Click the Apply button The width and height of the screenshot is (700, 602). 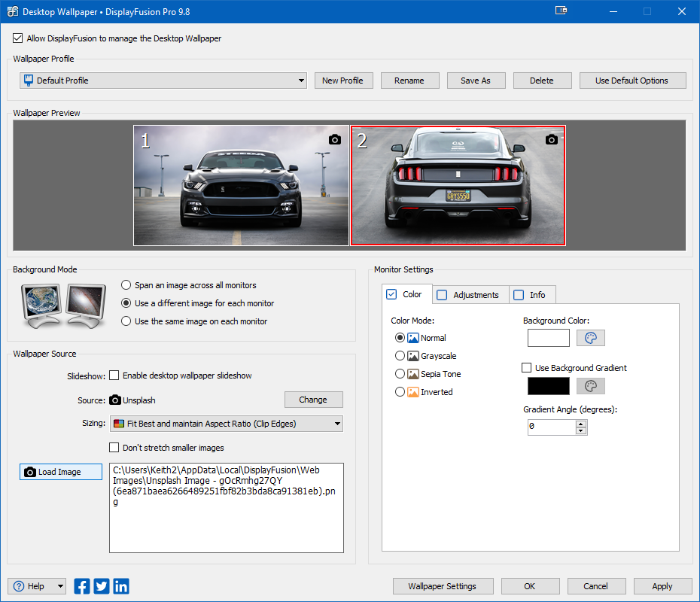click(662, 586)
